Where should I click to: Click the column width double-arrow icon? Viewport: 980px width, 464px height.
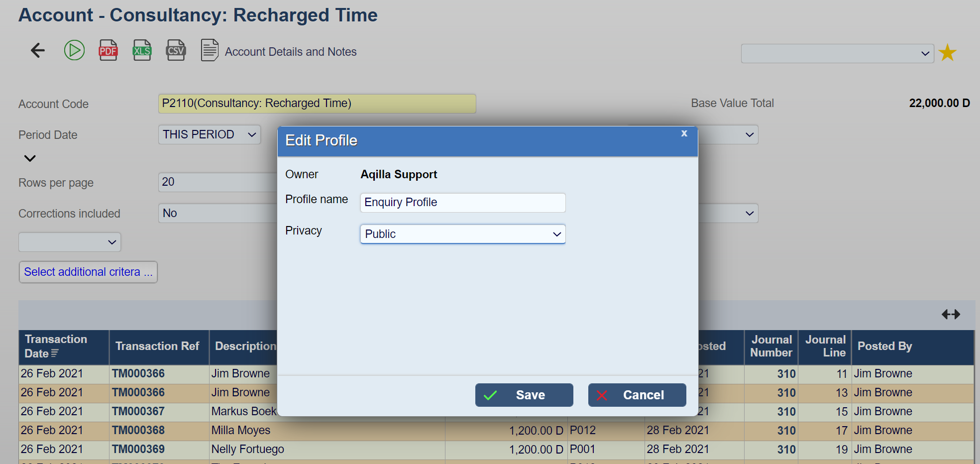(x=951, y=314)
